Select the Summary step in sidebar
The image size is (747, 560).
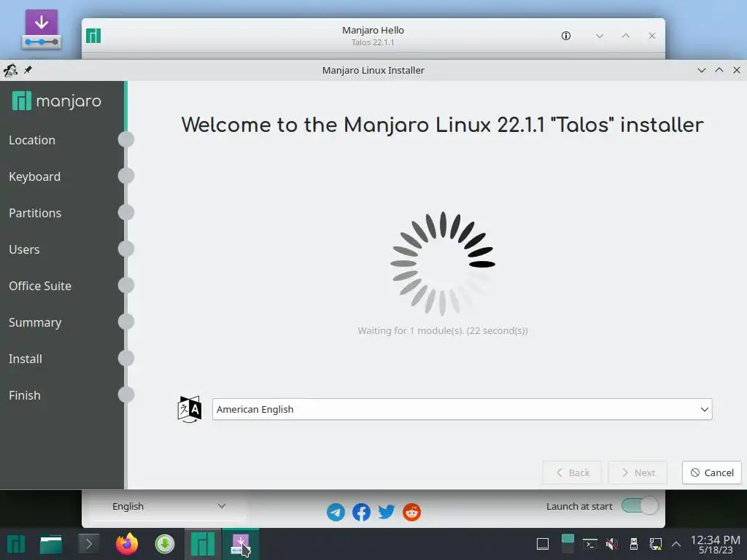coord(35,322)
